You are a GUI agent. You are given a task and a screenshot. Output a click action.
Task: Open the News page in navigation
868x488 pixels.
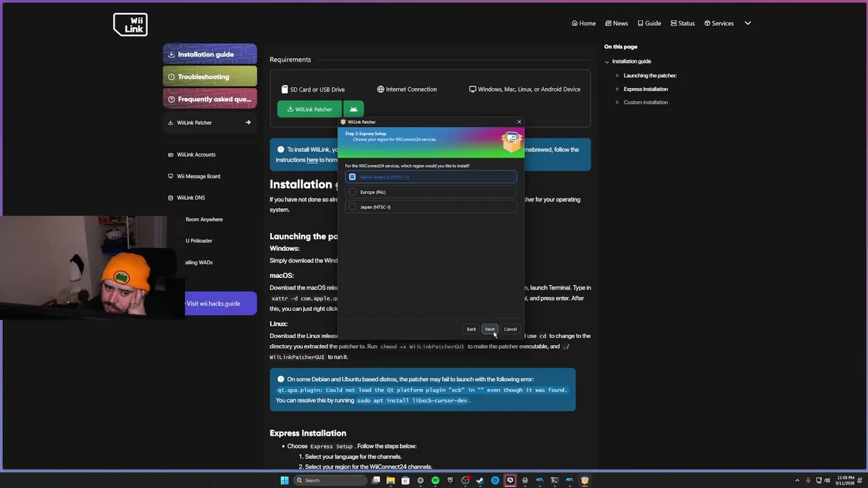616,23
